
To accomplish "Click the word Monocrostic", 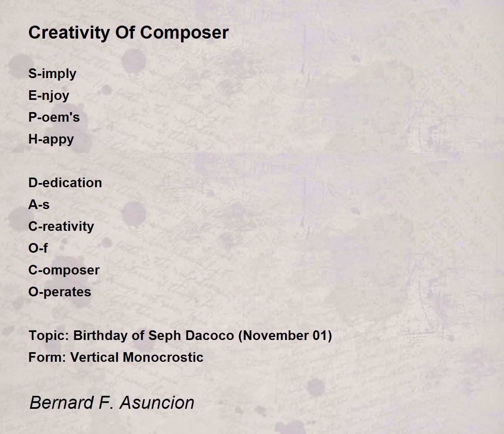I will click(x=163, y=357).
